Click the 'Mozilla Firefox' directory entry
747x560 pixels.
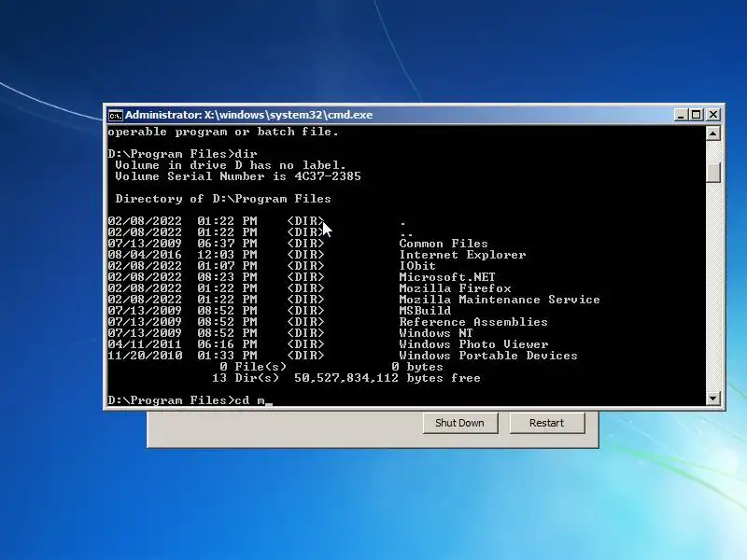pyautogui.click(x=455, y=288)
